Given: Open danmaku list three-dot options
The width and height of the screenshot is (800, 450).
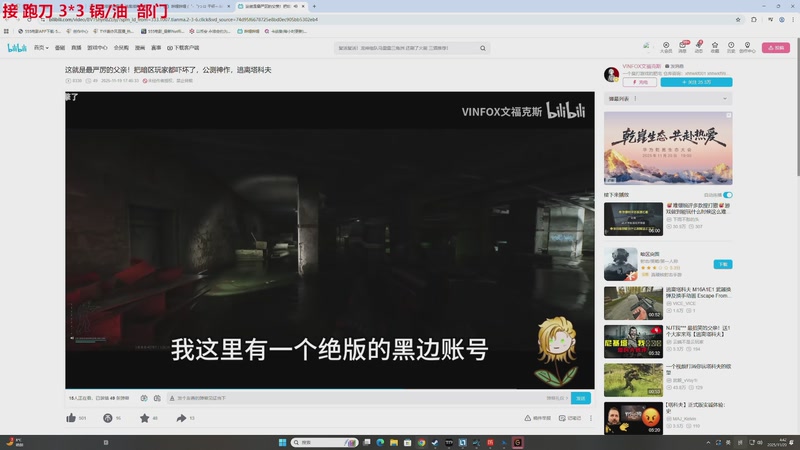Looking at the screenshot, I should click(x=635, y=98).
